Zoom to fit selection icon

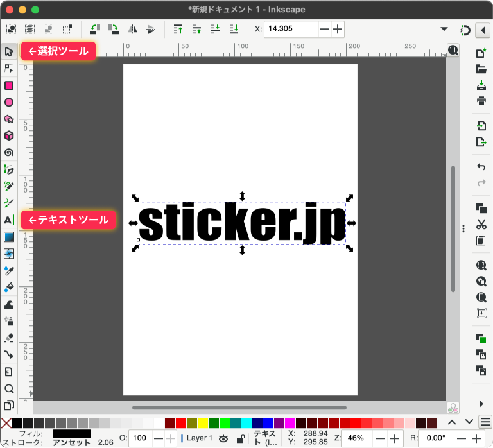click(x=481, y=265)
